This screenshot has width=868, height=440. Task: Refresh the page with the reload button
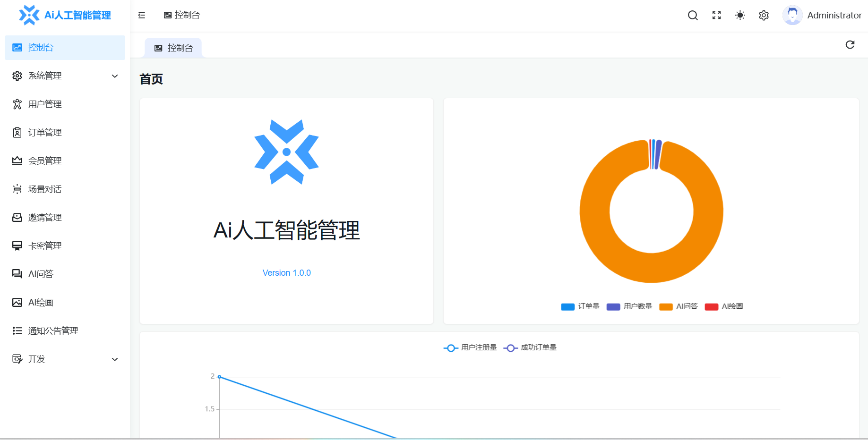pyautogui.click(x=850, y=44)
